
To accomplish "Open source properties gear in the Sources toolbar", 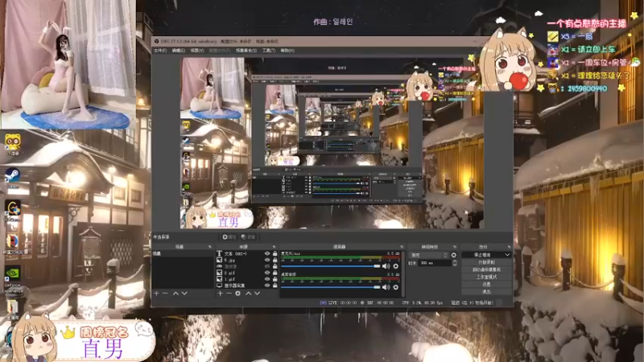I will point(237,294).
